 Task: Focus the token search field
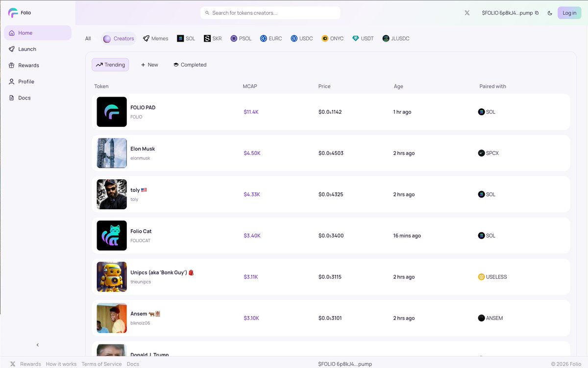[270, 13]
